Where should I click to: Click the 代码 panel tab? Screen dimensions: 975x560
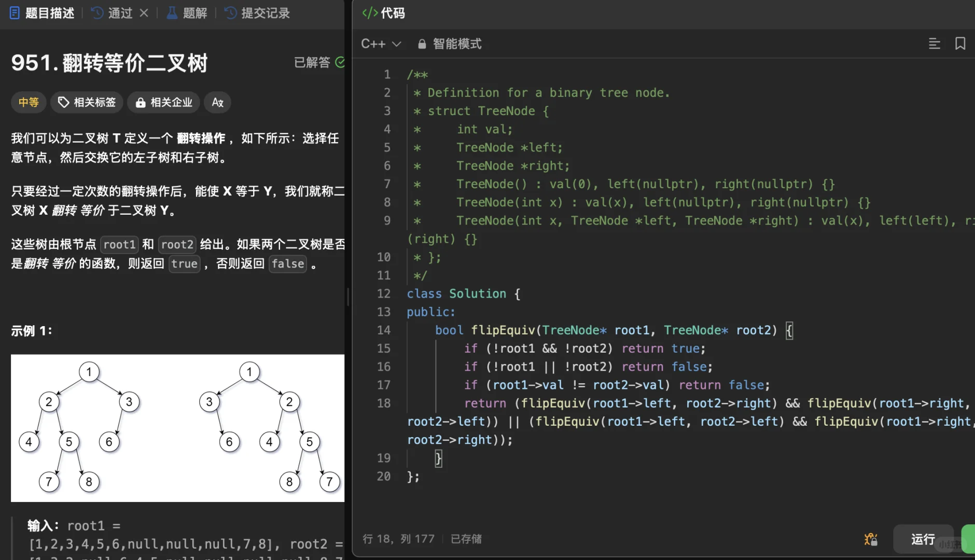point(384,13)
